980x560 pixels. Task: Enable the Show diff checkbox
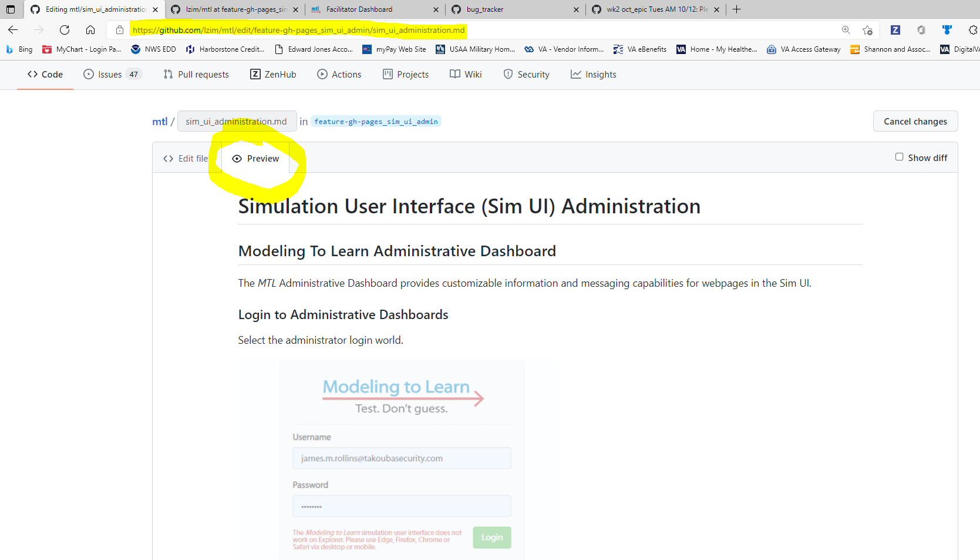click(x=899, y=156)
